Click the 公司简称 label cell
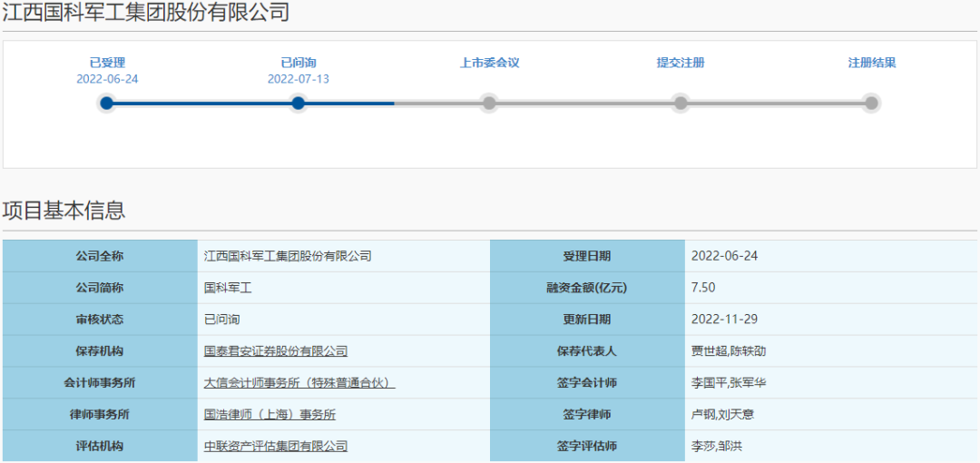The image size is (980, 463). (x=100, y=288)
